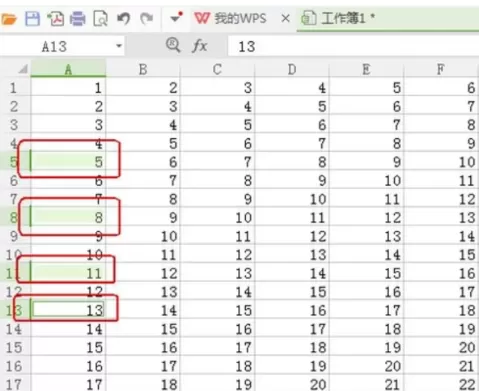
Task: Click cell A5 containing 5
Action: [x=68, y=162]
